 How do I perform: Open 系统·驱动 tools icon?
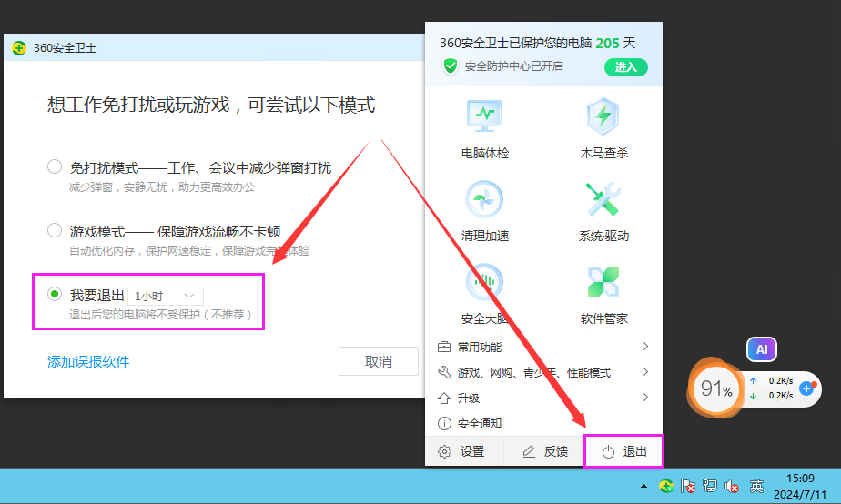pos(603,199)
